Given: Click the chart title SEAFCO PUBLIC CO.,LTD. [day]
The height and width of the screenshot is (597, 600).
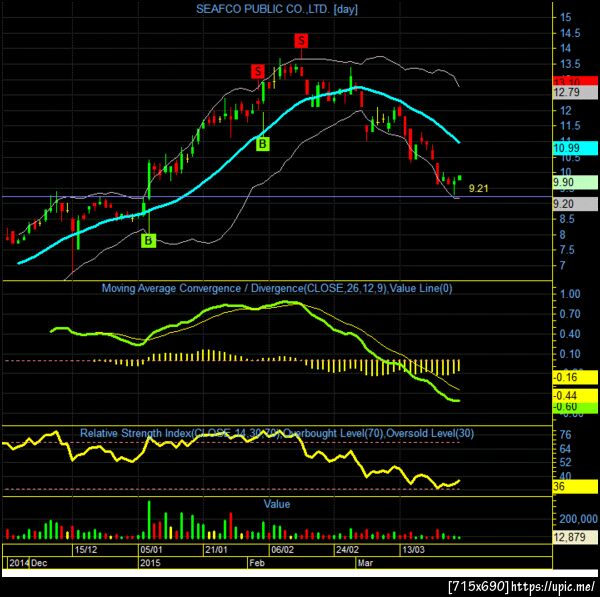Looking at the screenshot, I should coord(277,9).
